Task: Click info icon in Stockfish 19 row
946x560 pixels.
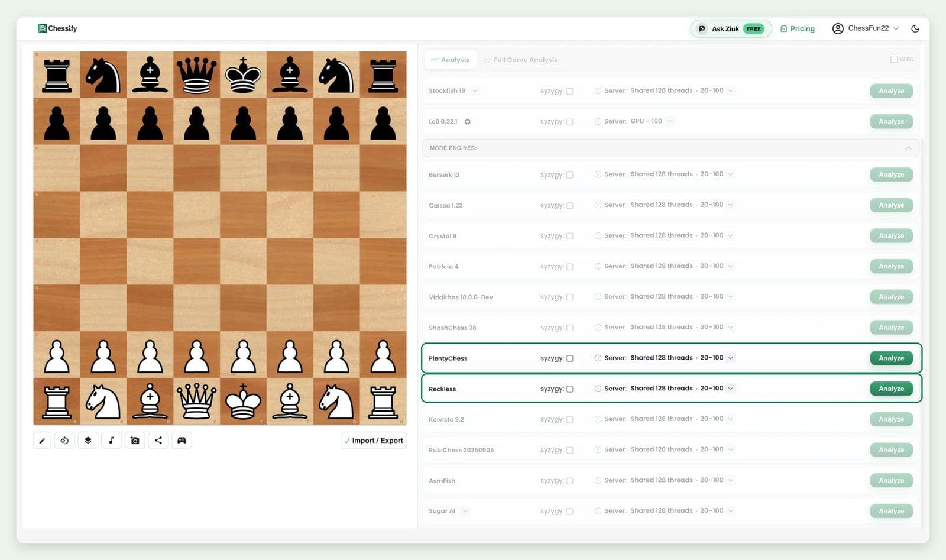Action: 598,91
